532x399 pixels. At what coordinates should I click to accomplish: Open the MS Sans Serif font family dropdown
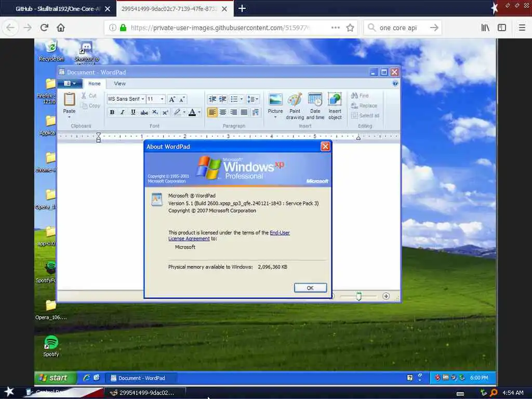tap(143, 99)
